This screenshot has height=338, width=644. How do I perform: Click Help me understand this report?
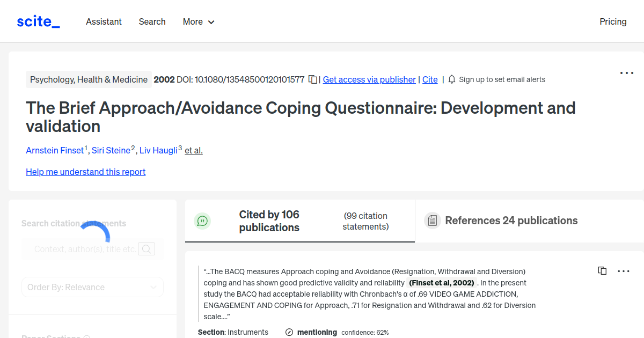click(x=85, y=172)
